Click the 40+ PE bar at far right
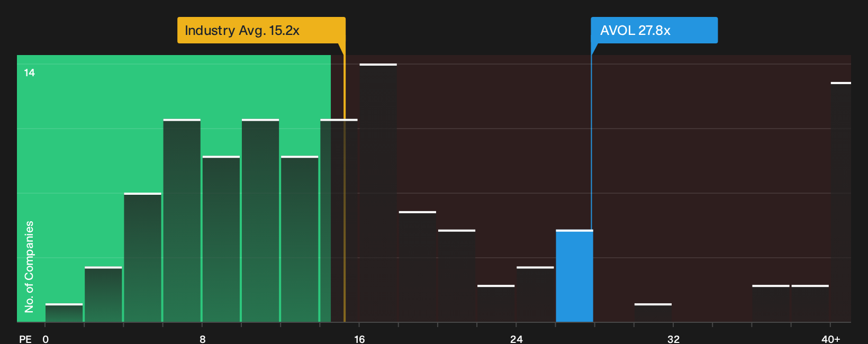 coord(840,202)
